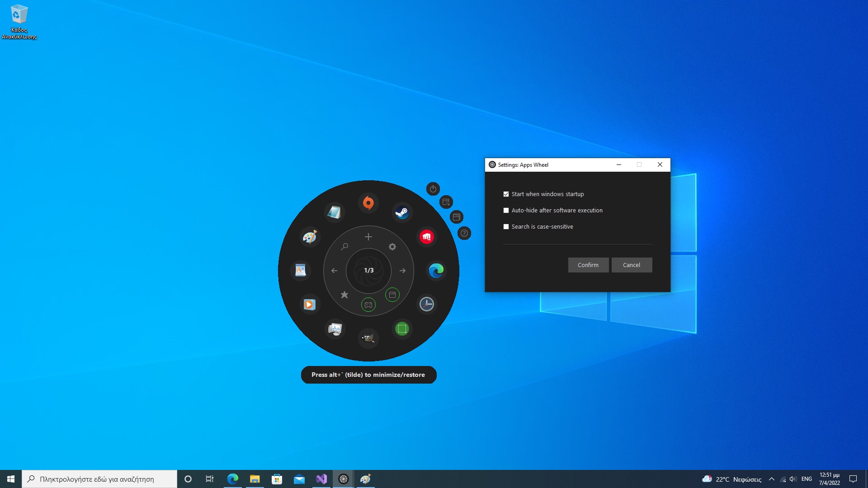Enable Auto-hide after software execution

[x=506, y=211]
